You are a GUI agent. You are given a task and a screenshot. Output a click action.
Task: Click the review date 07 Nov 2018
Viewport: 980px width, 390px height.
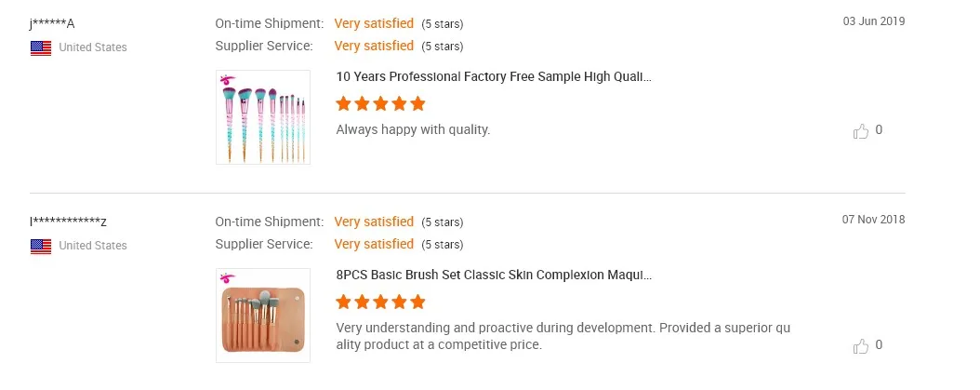tap(873, 220)
